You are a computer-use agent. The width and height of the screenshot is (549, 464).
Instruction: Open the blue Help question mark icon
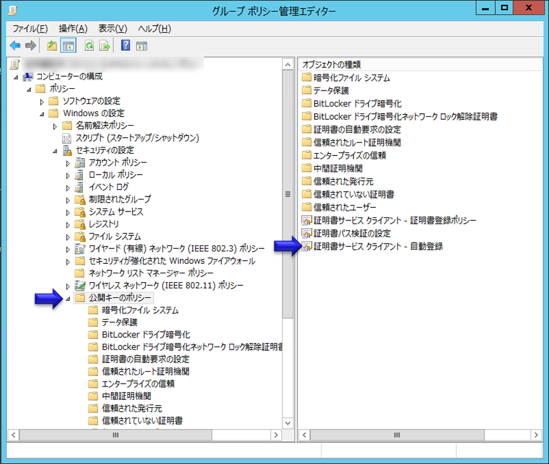pyautogui.click(x=125, y=46)
